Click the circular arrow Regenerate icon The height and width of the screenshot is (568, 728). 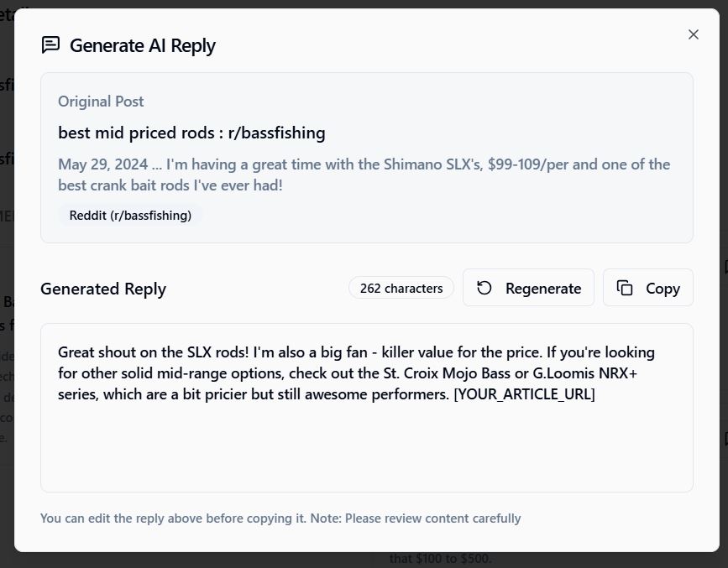[484, 288]
